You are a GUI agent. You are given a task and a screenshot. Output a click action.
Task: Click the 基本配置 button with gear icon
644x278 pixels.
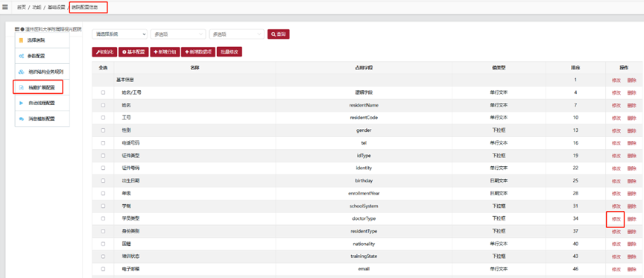(x=133, y=51)
